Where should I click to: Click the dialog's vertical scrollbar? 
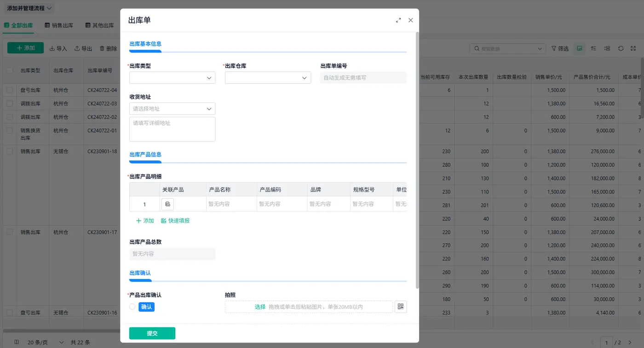pyautogui.click(x=417, y=160)
